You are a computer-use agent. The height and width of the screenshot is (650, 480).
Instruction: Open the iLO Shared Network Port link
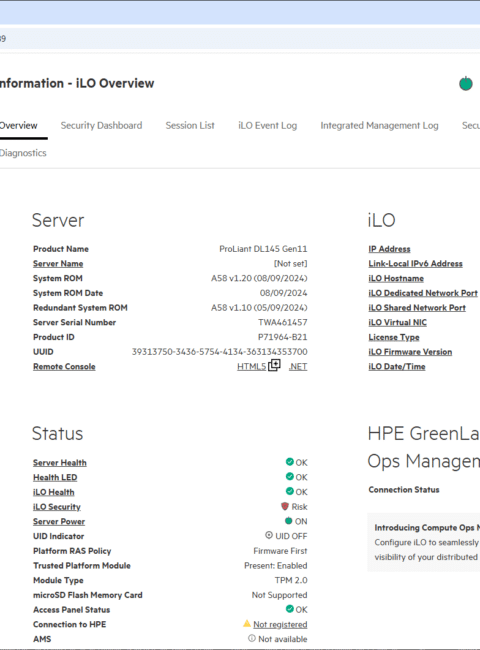pos(417,308)
